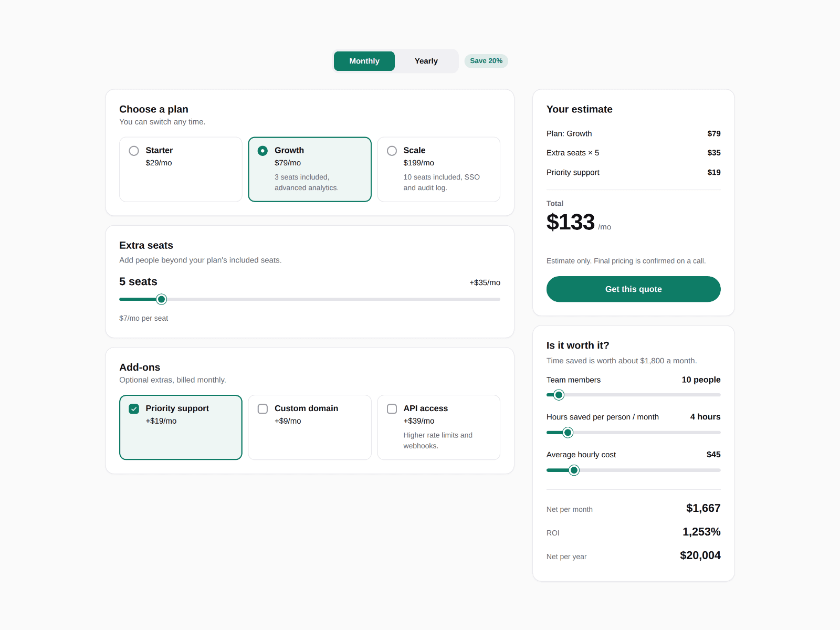
Task: Click the 'Your estimate' heading
Action: point(580,109)
